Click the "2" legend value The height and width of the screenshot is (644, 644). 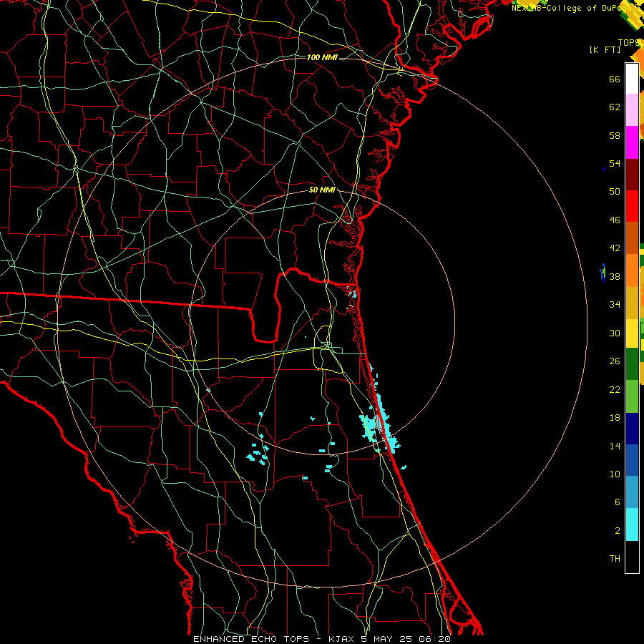[618, 531]
